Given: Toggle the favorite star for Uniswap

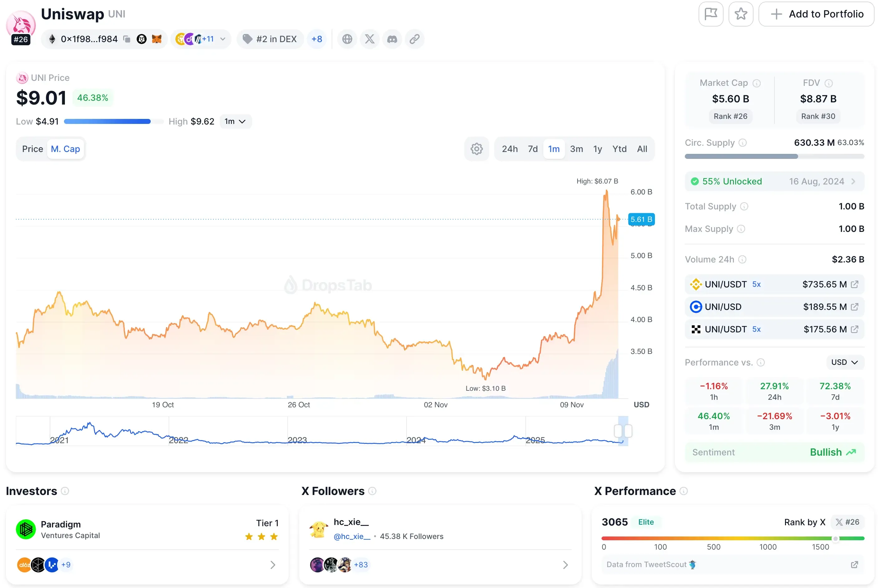Looking at the screenshot, I should 740,14.
